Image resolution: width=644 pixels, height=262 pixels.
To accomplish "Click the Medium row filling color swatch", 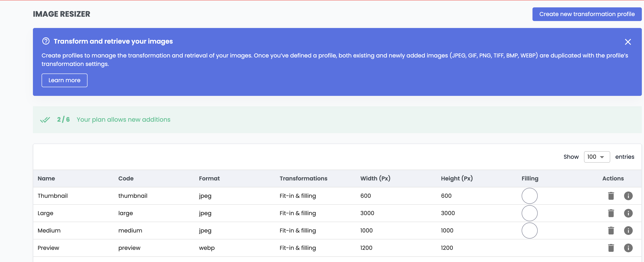I will click(x=529, y=230).
